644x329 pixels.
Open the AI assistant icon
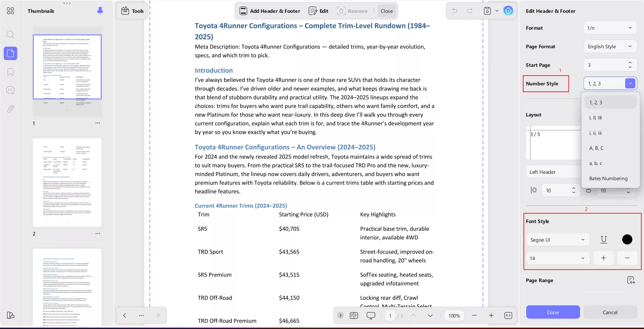pyautogui.click(x=508, y=10)
